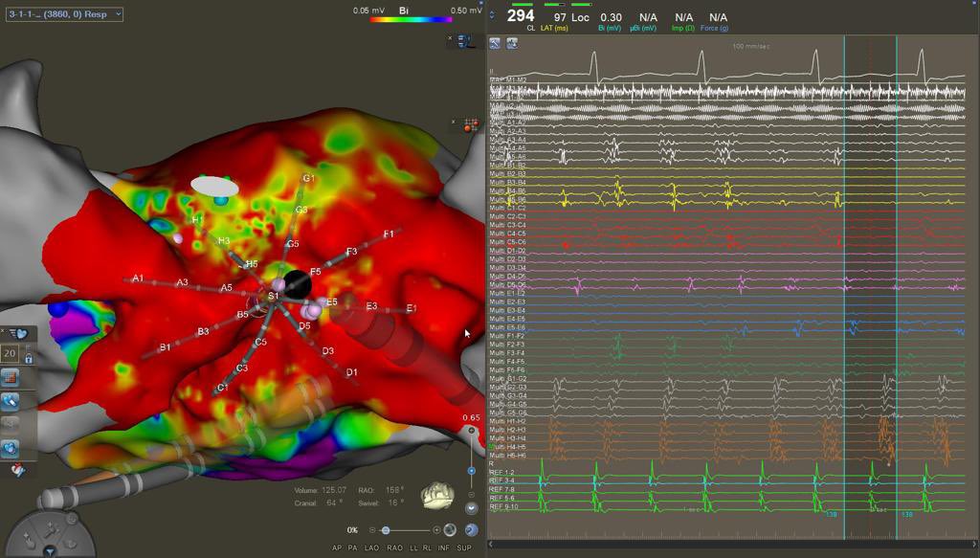Click the Multi F1-F2 channel label

click(x=508, y=336)
